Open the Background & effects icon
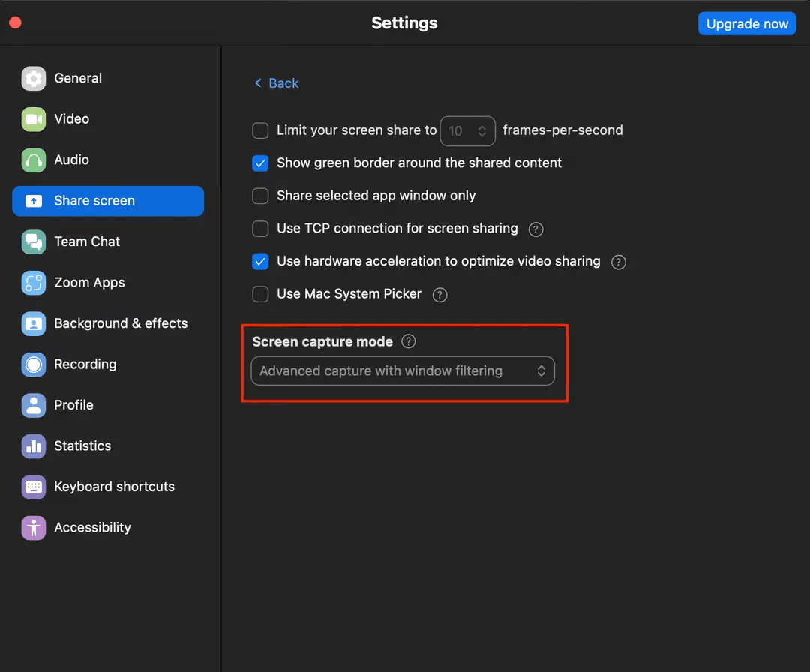The width and height of the screenshot is (810, 672). [34, 323]
